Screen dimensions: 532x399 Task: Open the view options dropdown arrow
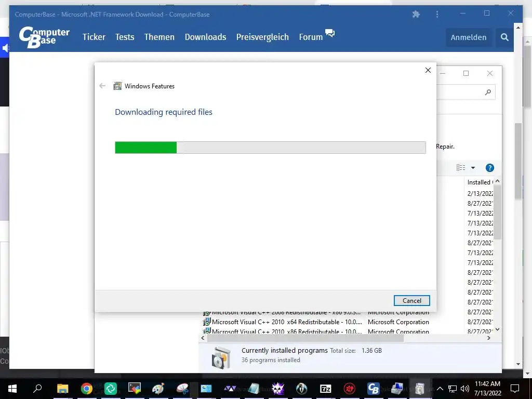coord(473,168)
